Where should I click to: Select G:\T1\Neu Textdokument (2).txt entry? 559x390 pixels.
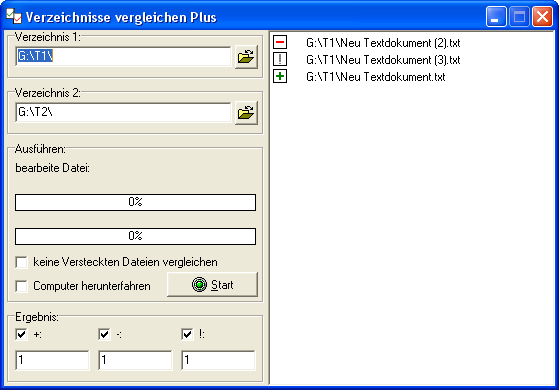383,43
